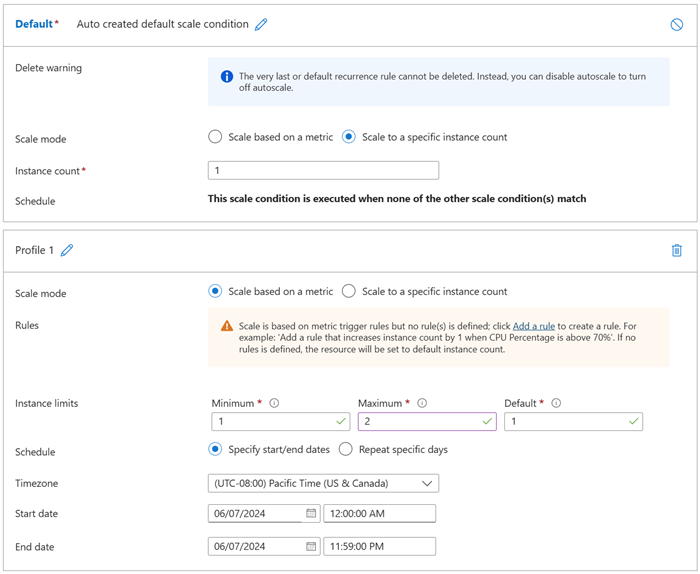Image resolution: width=700 pixels, height=574 pixels.
Task: Show info tooltip for Minimum instance limit
Action: pos(275,403)
